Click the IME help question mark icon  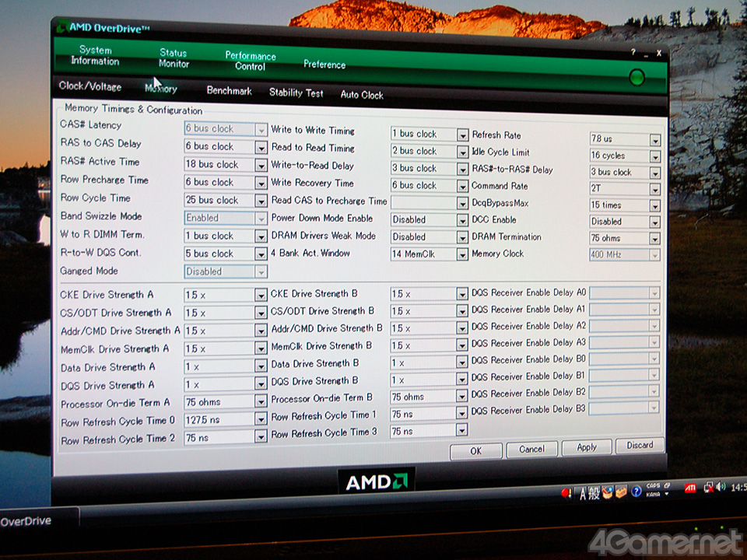[x=637, y=491]
